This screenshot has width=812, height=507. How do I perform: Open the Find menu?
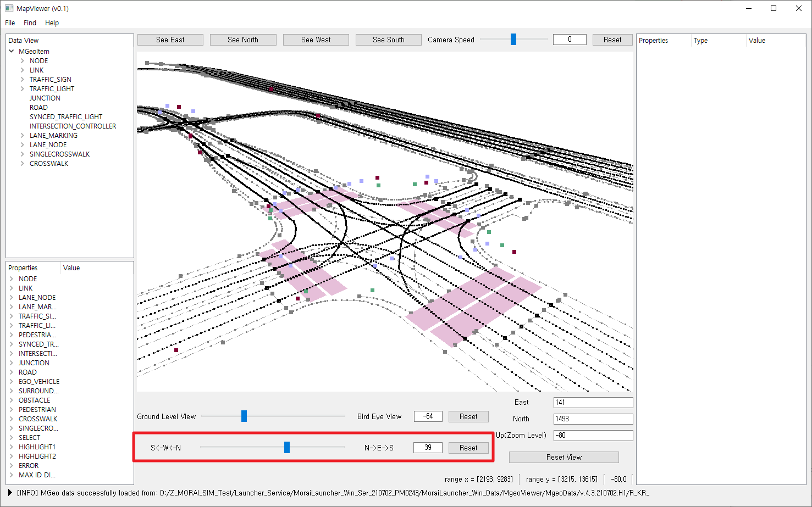(30, 23)
